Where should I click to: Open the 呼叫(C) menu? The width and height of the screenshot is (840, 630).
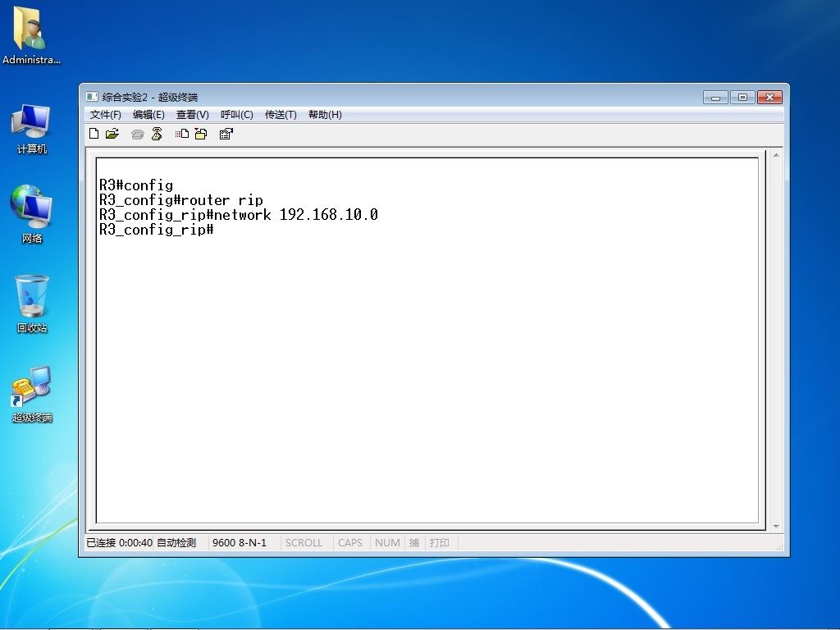237,115
